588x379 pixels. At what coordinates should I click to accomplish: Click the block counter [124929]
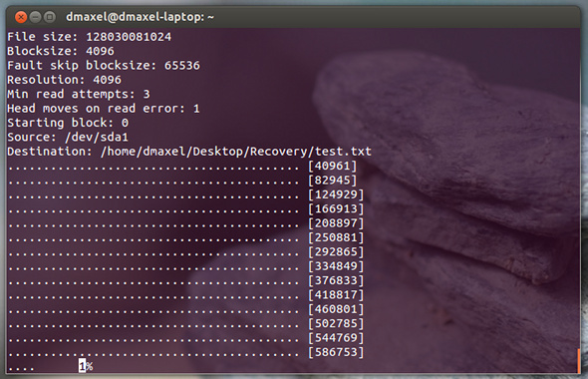(336, 194)
